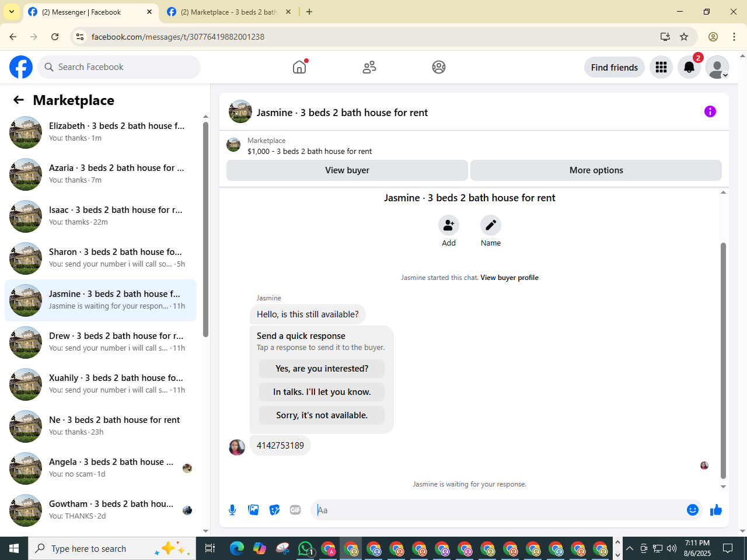Send a thumbs-up like

point(716,510)
